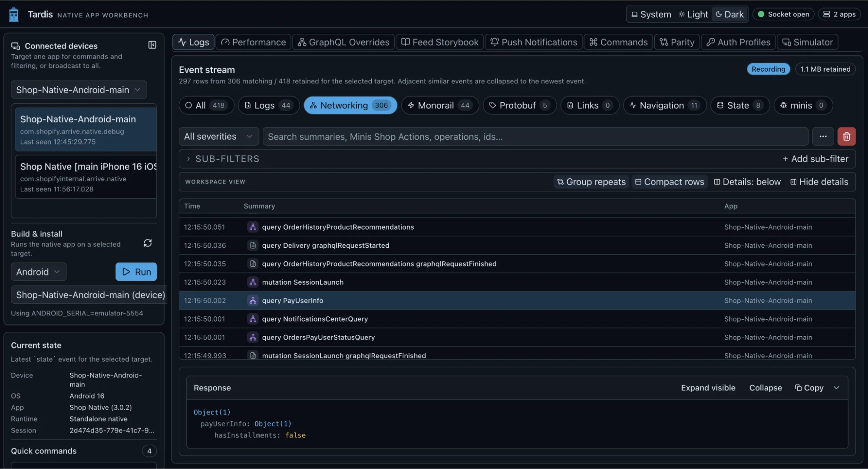Switch to the Logs tab
The image size is (868, 469).
(x=194, y=42)
